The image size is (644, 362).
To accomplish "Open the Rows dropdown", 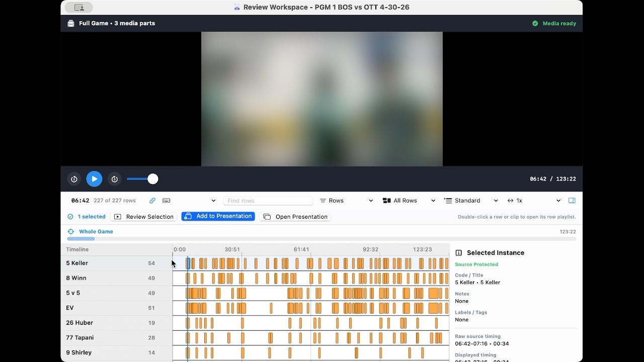I will tap(347, 201).
